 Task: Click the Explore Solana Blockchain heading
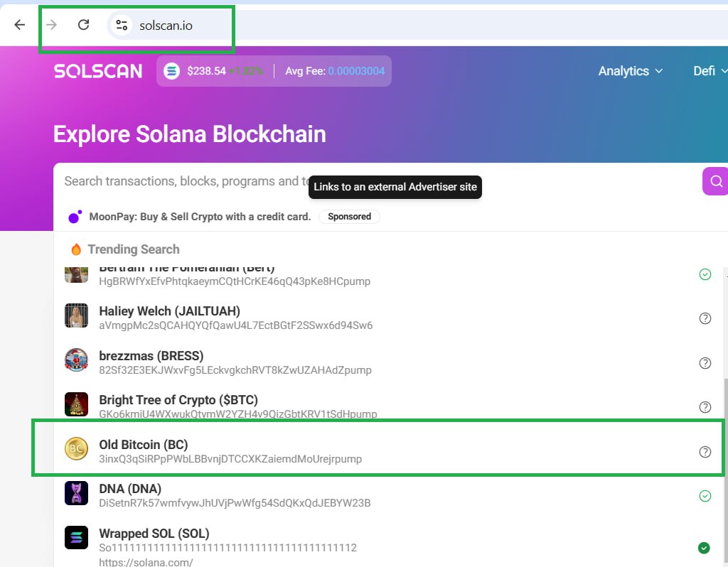tap(189, 134)
